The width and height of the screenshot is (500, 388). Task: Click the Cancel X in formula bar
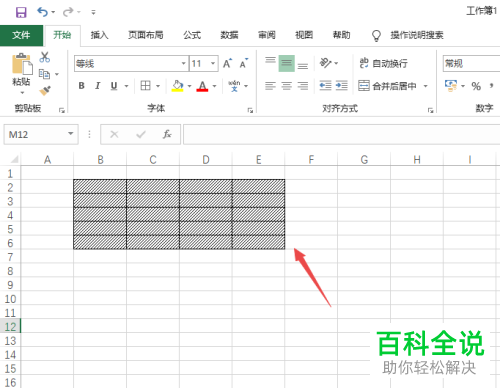(x=114, y=134)
